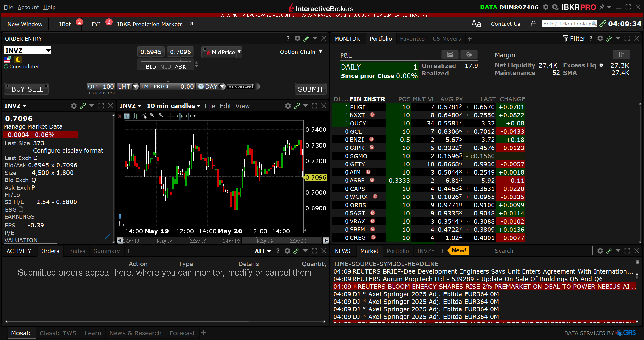
Task: Click the chart date range scrollbar track
Action: click(223, 241)
